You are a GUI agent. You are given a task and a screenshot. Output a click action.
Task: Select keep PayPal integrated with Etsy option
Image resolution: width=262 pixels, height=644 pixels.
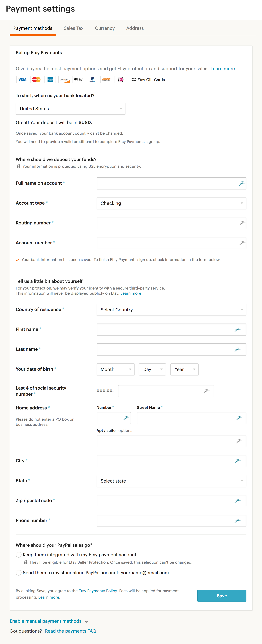coord(18,555)
